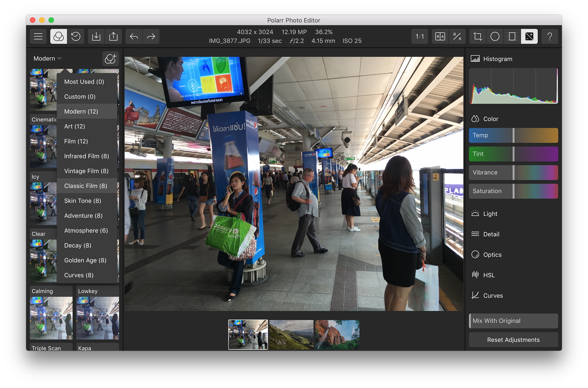
Task: Redo with the right arrow icon
Action: coord(151,36)
